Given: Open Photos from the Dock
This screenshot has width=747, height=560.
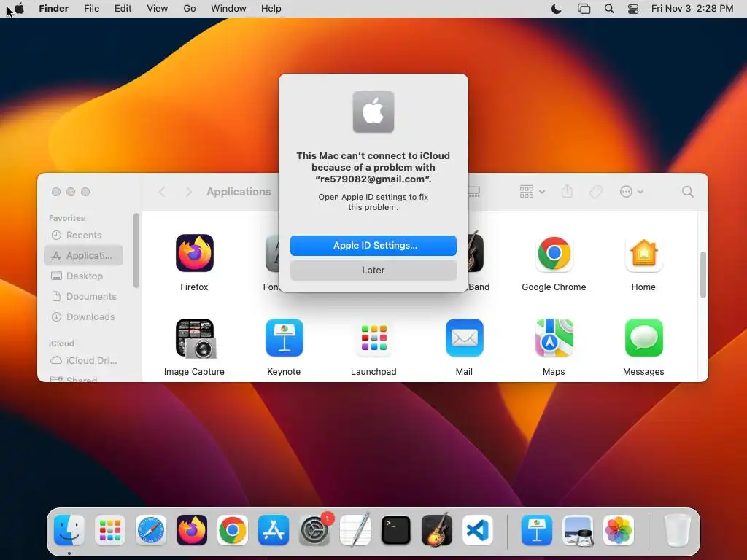Looking at the screenshot, I should point(619,530).
